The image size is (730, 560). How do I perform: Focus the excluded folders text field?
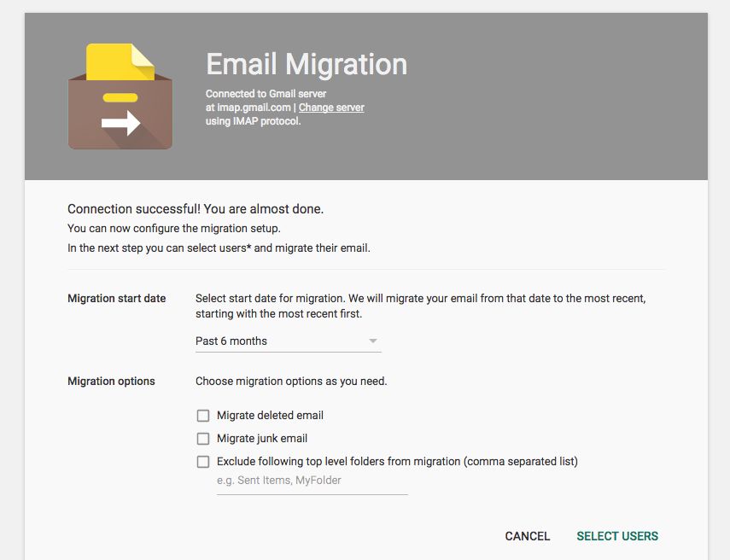click(312, 481)
